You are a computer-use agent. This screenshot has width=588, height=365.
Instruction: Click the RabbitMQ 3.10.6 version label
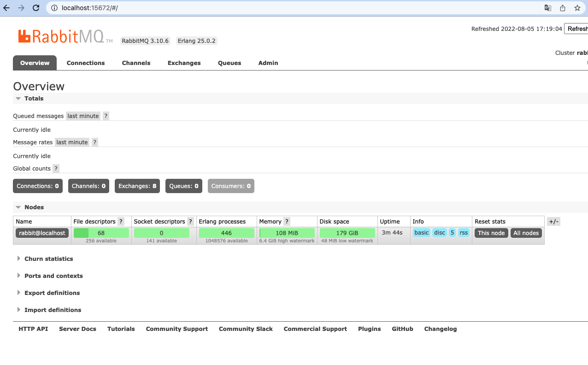pos(146,41)
